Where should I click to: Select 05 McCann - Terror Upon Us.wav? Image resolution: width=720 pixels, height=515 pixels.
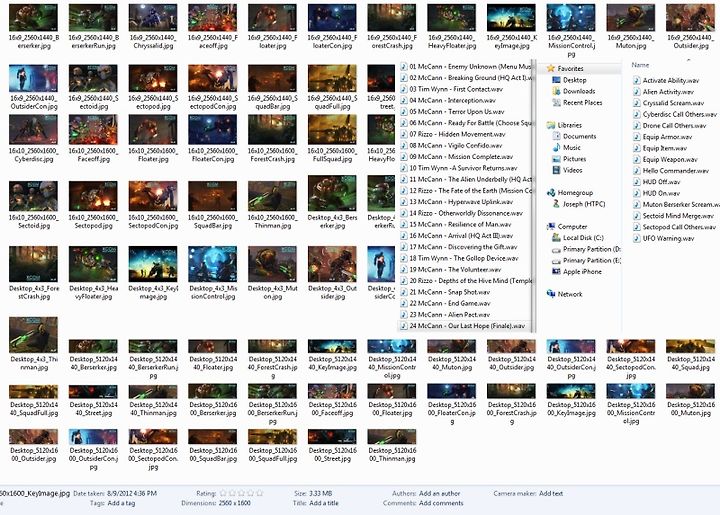(452, 112)
